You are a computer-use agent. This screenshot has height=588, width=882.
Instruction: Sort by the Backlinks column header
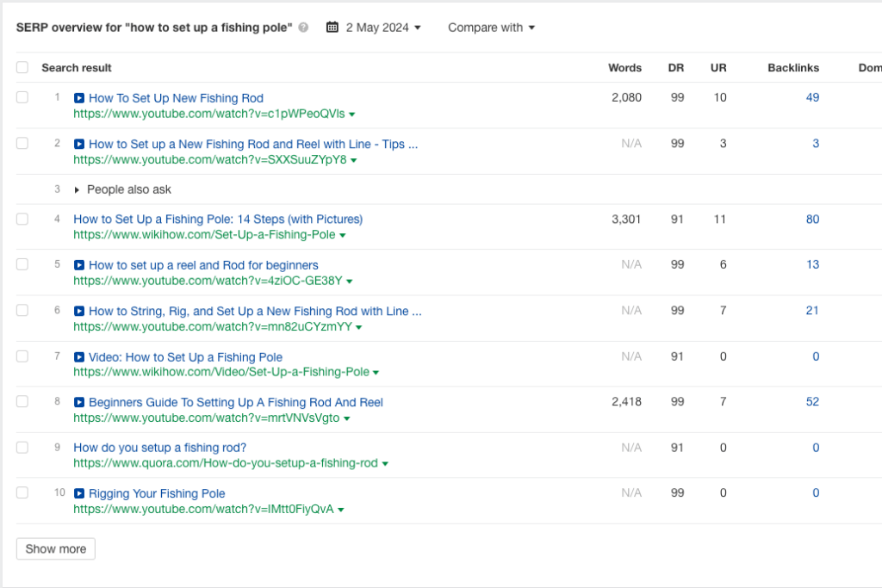pyautogui.click(x=792, y=68)
